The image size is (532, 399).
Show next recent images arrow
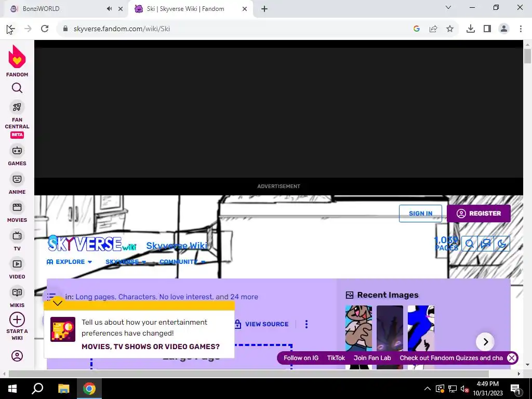pos(485,342)
